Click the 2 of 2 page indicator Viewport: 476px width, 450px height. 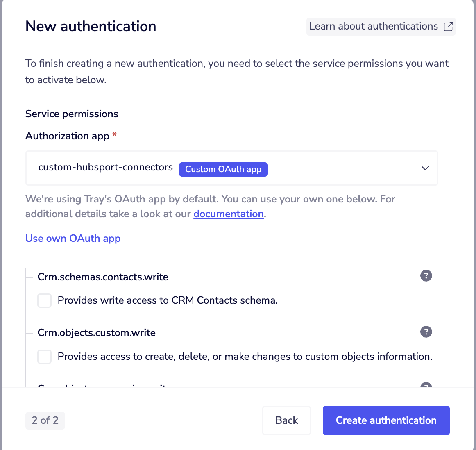pos(45,420)
